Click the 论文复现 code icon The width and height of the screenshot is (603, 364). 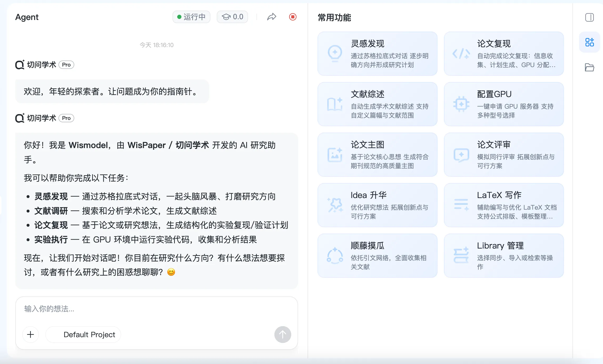click(x=461, y=54)
